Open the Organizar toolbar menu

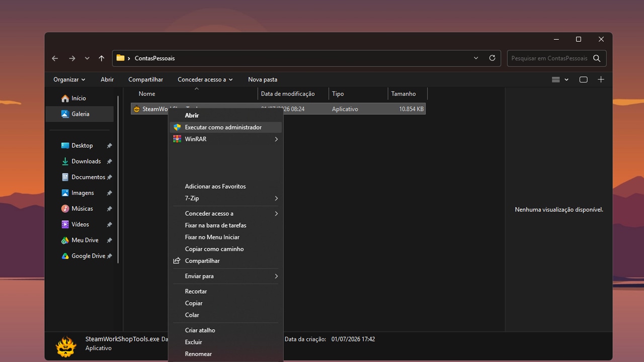point(69,79)
